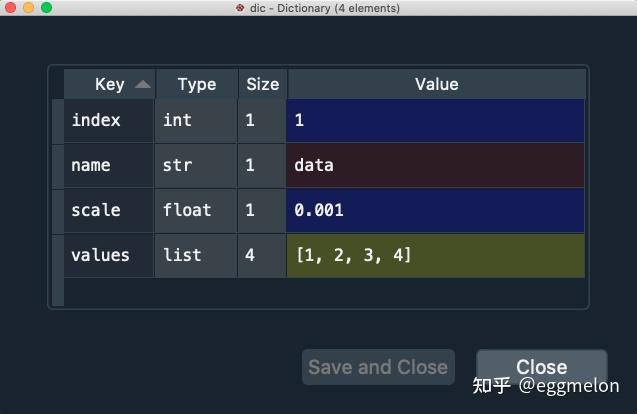The width and height of the screenshot is (637, 414).
Task: Click the yellow minimize window button
Action: [x=28, y=8]
